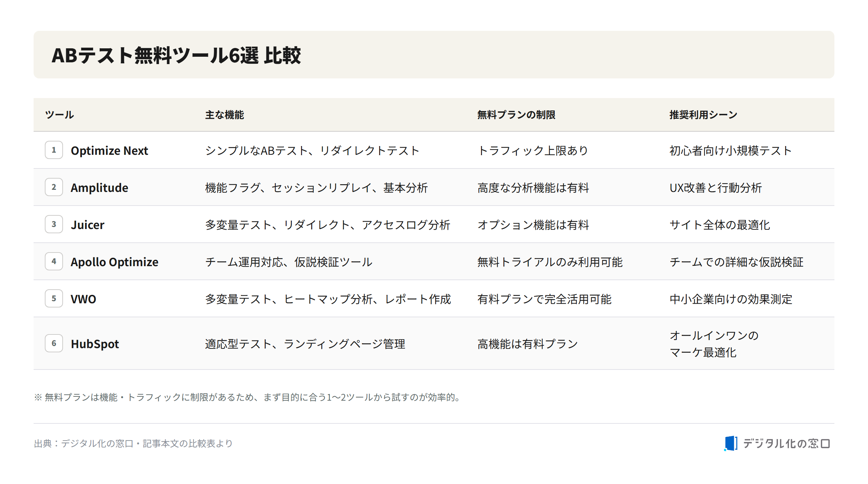This screenshot has width=868, height=484.
Task: Select the HubSpot tool name
Action: point(95,344)
